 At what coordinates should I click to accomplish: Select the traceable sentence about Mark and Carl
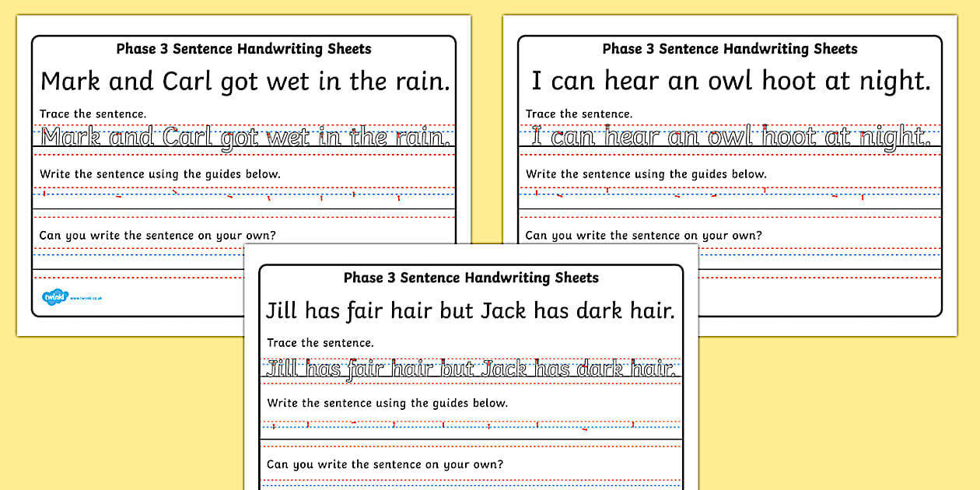pos(243,135)
